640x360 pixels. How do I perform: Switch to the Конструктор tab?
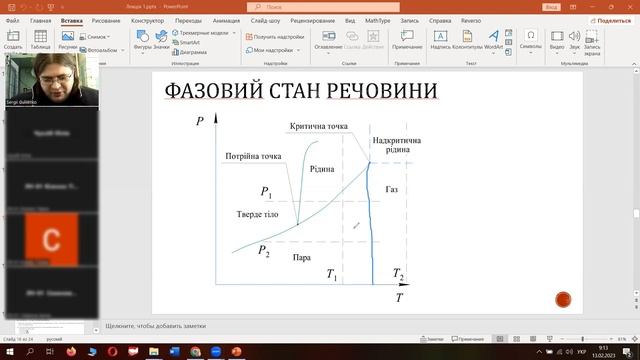coord(147,20)
